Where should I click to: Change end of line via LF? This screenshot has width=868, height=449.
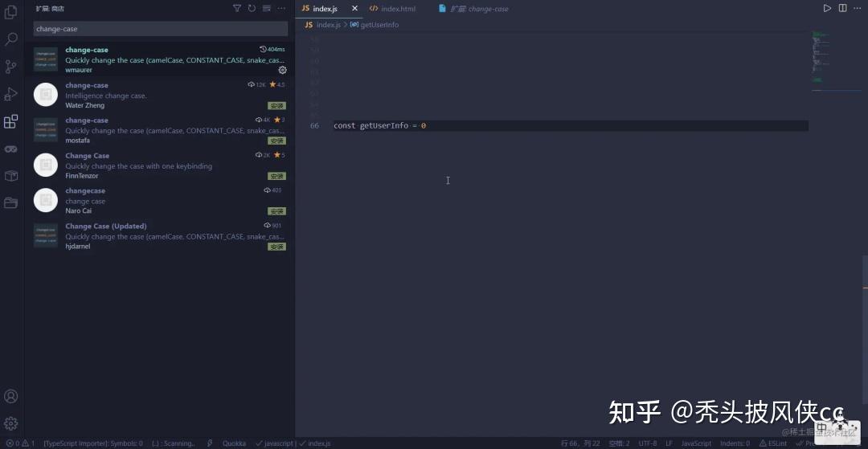click(669, 443)
